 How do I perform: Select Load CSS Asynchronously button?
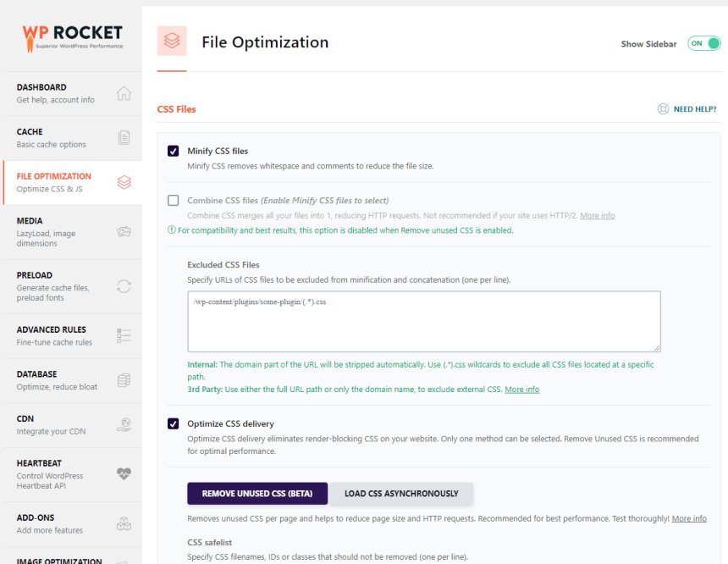tap(401, 494)
